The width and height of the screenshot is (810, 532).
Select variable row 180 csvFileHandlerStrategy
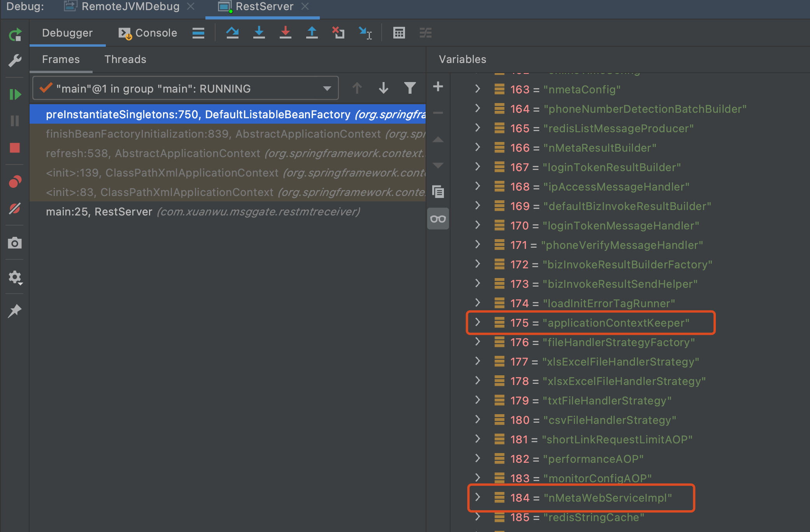pyautogui.click(x=630, y=420)
